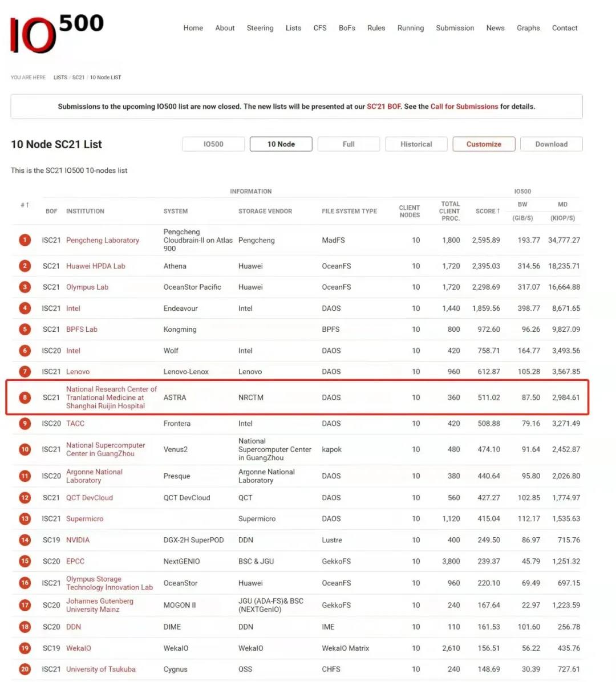Viewport: 616px width, 682px height.
Task: Select the Full list tab
Action: [348, 144]
